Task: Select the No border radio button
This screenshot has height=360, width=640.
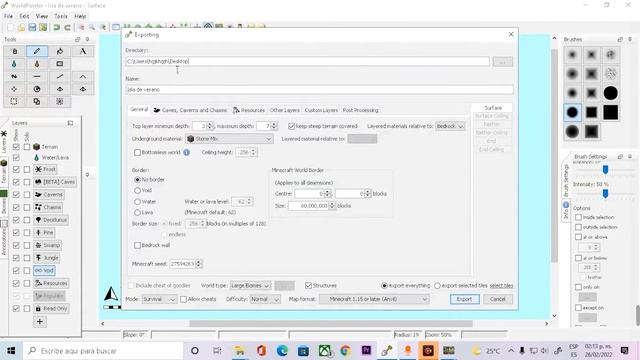Action: [x=138, y=180]
